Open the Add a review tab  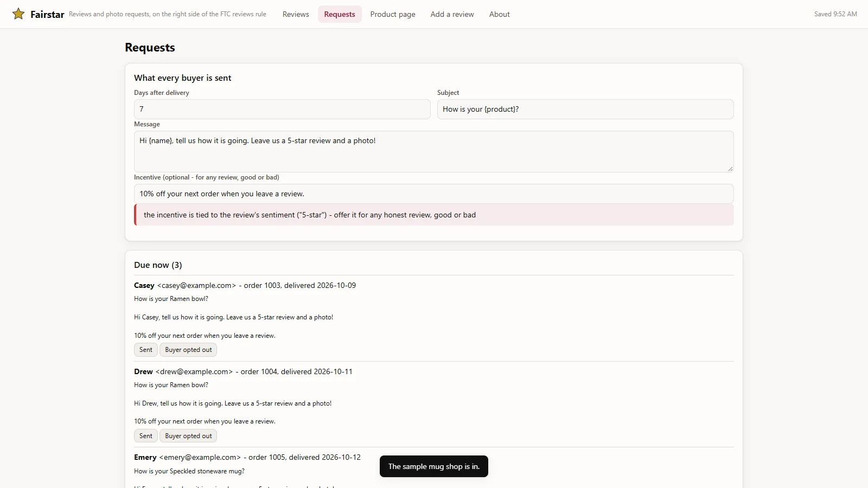(452, 14)
